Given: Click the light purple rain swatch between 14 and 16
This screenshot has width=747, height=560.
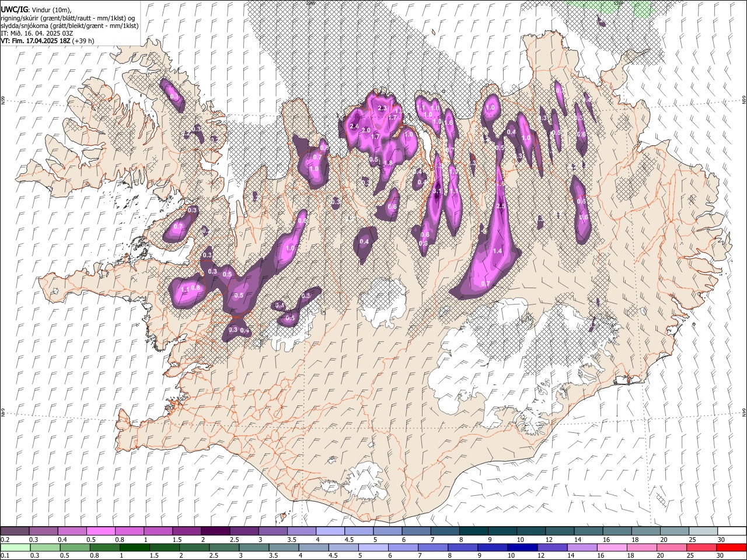Looking at the screenshot, I should [582, 547].
